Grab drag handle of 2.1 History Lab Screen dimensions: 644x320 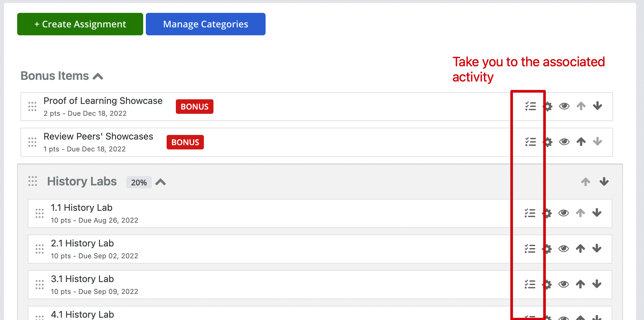(40, 249)
